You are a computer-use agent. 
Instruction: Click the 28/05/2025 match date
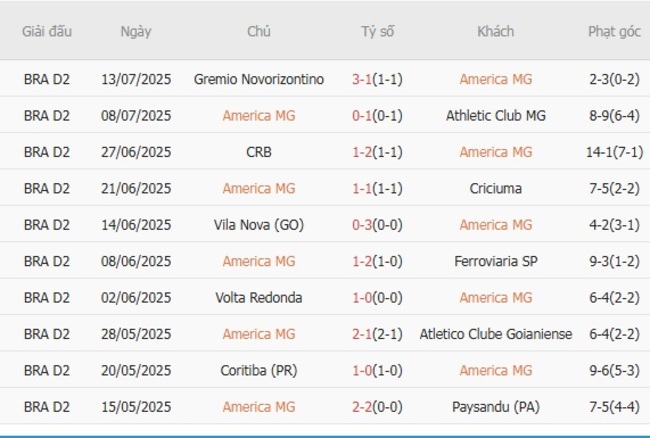[x=136, y=334]
